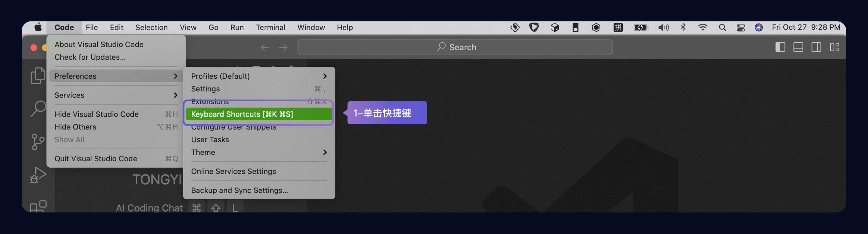The image size is (868, 234).
Task: Choose Quit Visual Studio Code
Action: 116,159
